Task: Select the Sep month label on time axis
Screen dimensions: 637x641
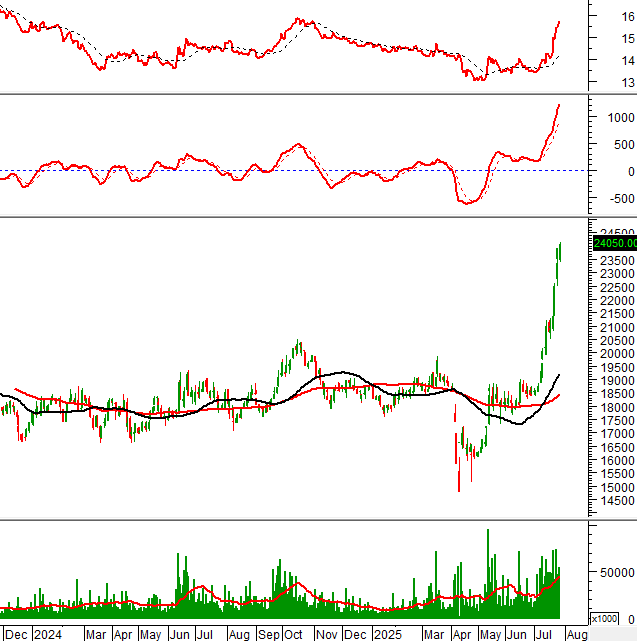Action: click(270, 634)
